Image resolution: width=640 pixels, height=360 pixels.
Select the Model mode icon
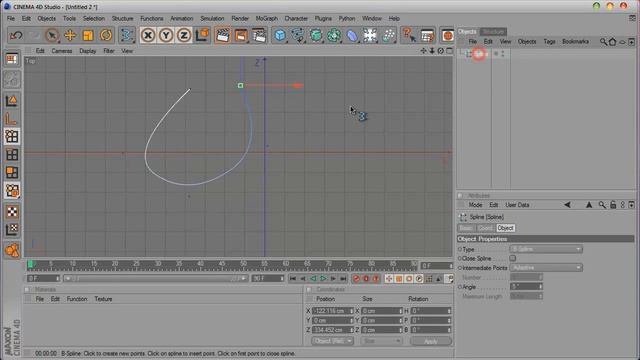click(12, 100)
